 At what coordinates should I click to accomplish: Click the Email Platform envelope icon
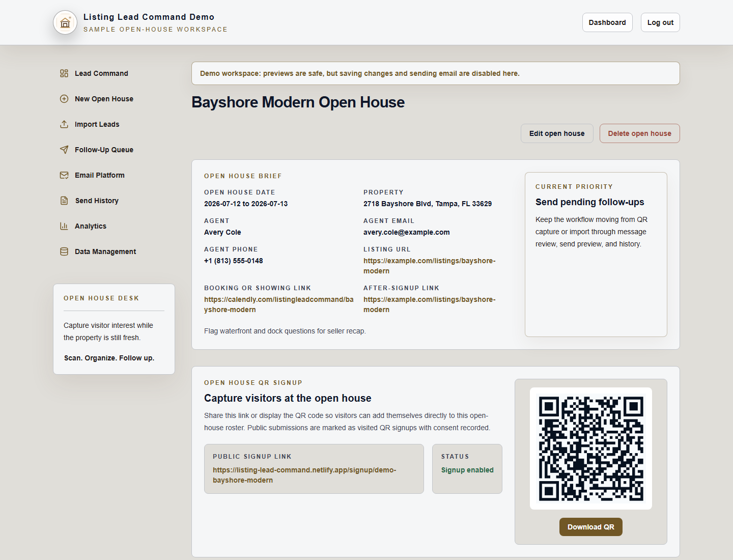[64, 175]
